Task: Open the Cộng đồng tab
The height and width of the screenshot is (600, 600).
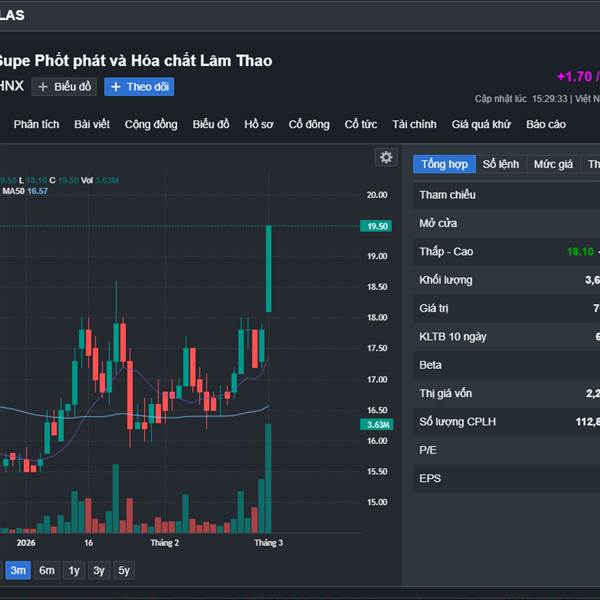Action: tap(151, 124)
